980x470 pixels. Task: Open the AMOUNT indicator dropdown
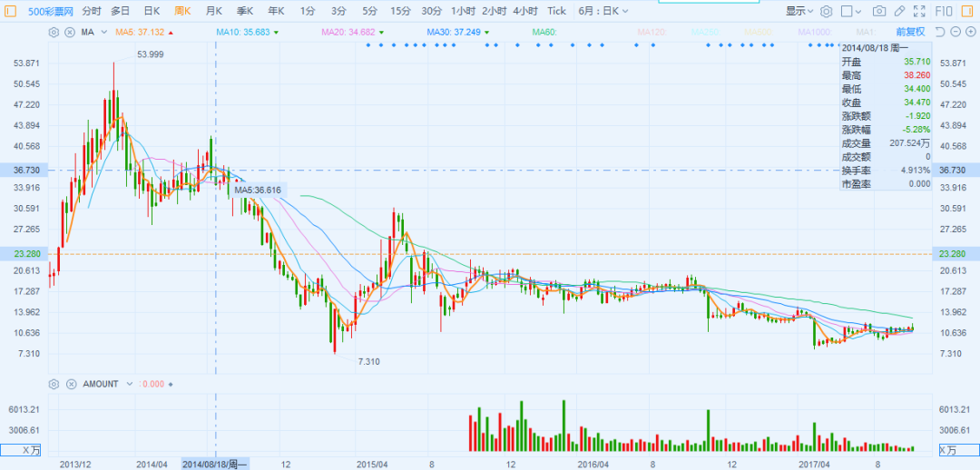click(x=130, y=384)
